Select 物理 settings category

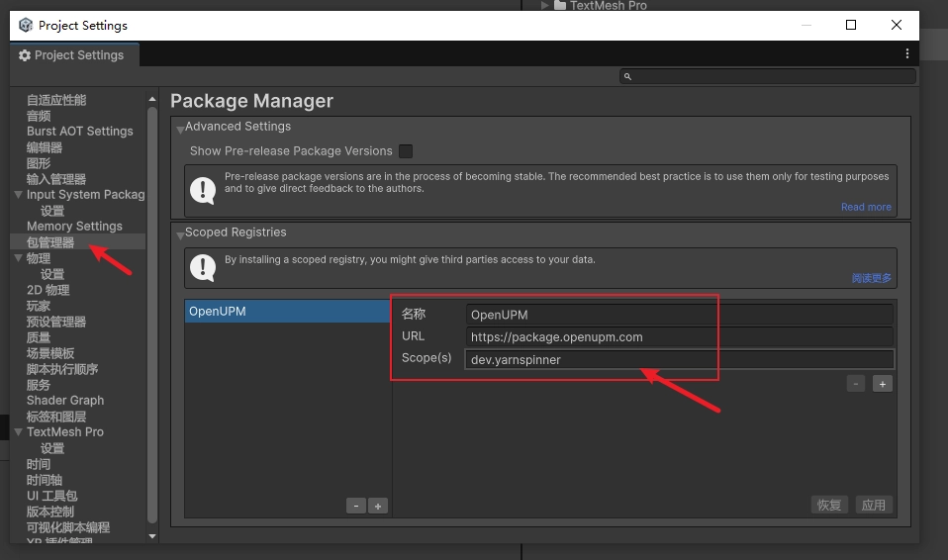[39, 258]
